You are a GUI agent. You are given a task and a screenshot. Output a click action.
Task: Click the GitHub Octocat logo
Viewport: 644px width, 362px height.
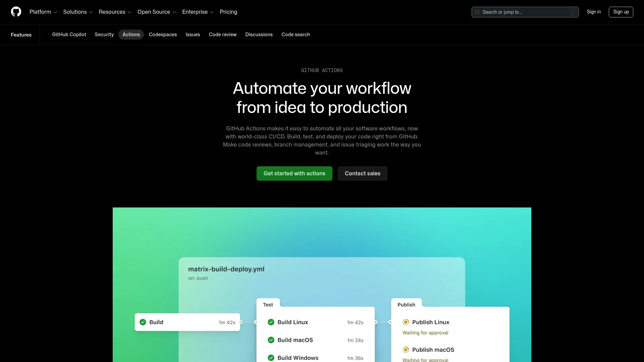tap(16, 12)
